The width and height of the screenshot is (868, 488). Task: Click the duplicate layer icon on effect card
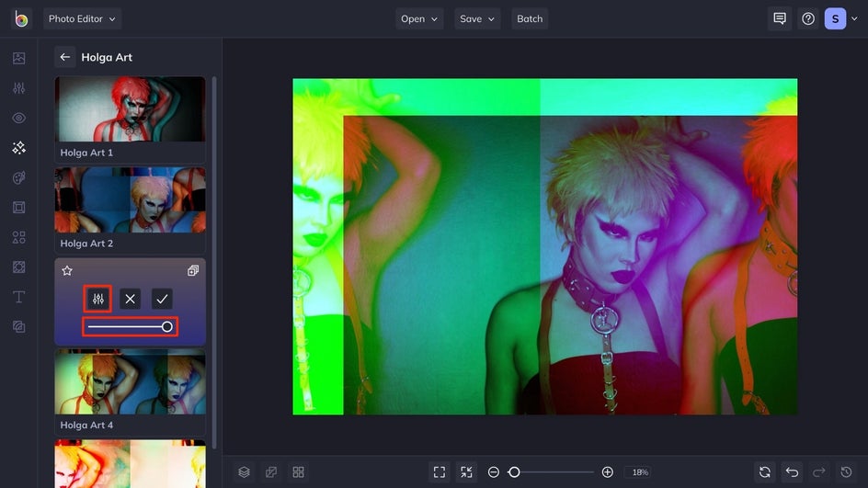[x=193, y=270]
